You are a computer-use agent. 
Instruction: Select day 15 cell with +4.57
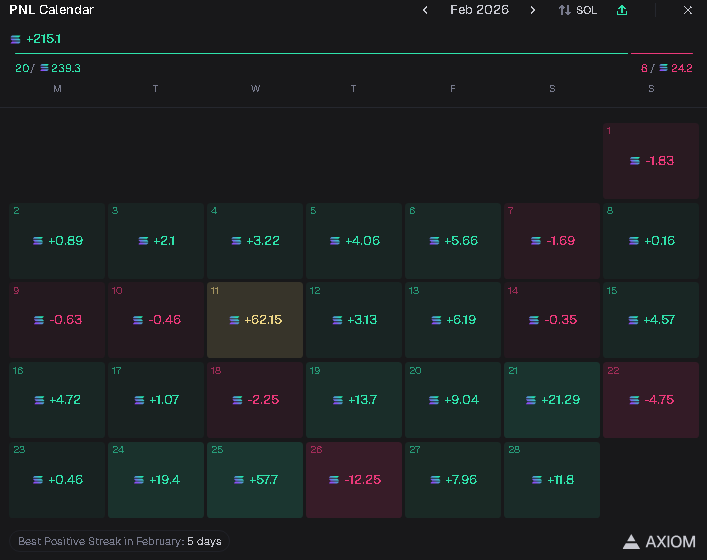(x=651, y=320)
